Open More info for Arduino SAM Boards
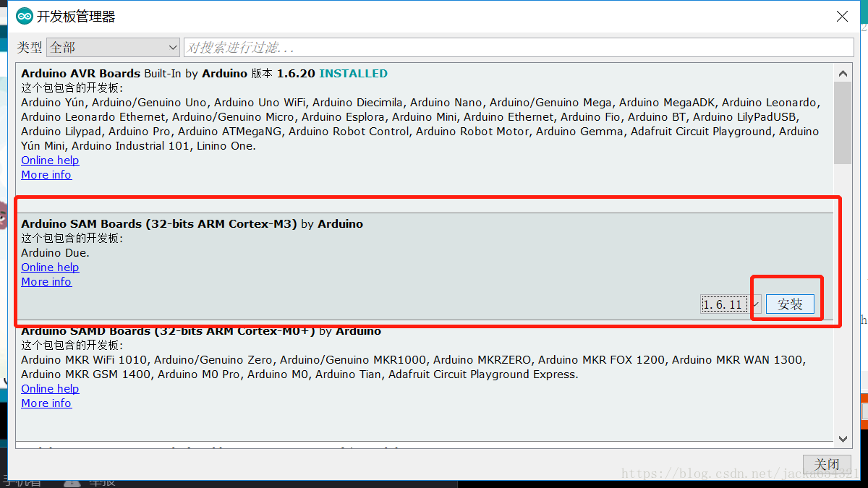 click(x=46, y=282)
